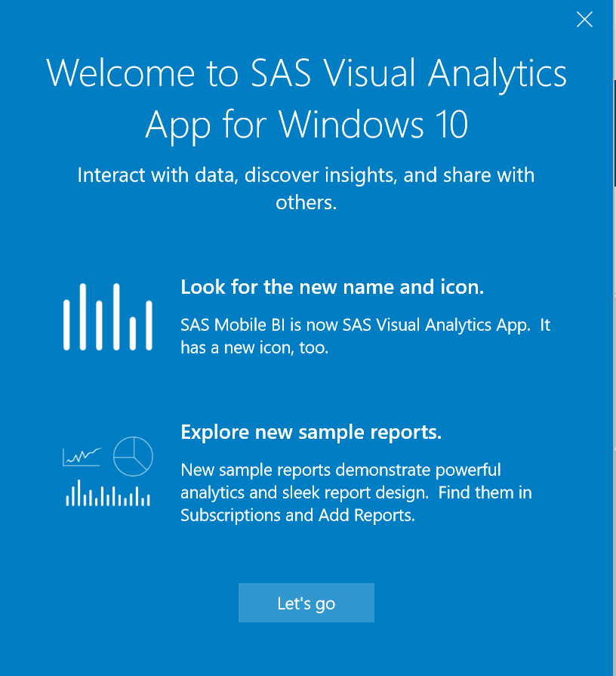Click the "SAS Mobile BI is now" description line
Viewport: 616px width, 676px height.
(365, 326)
